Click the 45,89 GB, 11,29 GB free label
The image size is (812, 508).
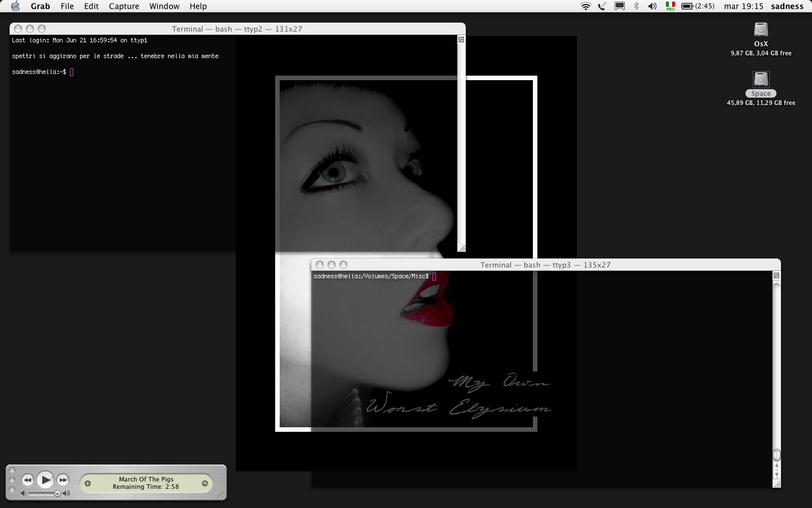click(761, 103)
